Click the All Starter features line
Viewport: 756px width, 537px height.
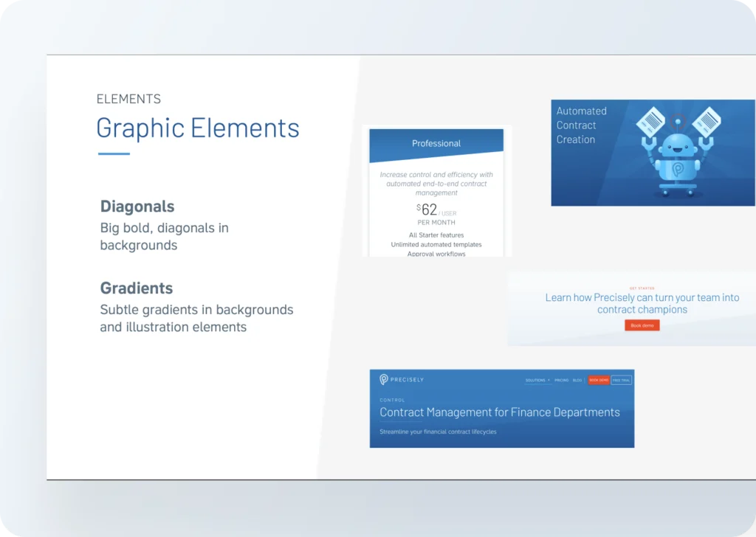point(436,235)
